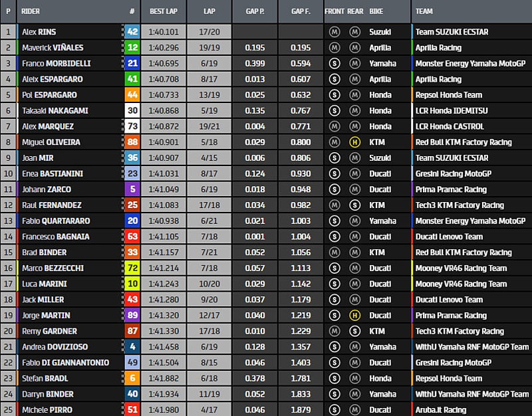Click Michele Pirro's soft front tyre icon
Screen dimensions: 532x416
point(334,410)
